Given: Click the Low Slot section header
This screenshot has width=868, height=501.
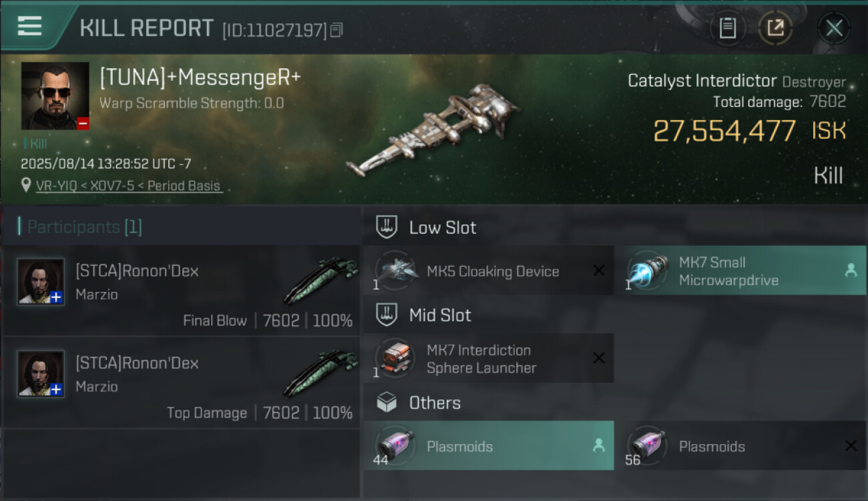Looking at the screenshot, I should pyautogui.click(x=442, y=228).
